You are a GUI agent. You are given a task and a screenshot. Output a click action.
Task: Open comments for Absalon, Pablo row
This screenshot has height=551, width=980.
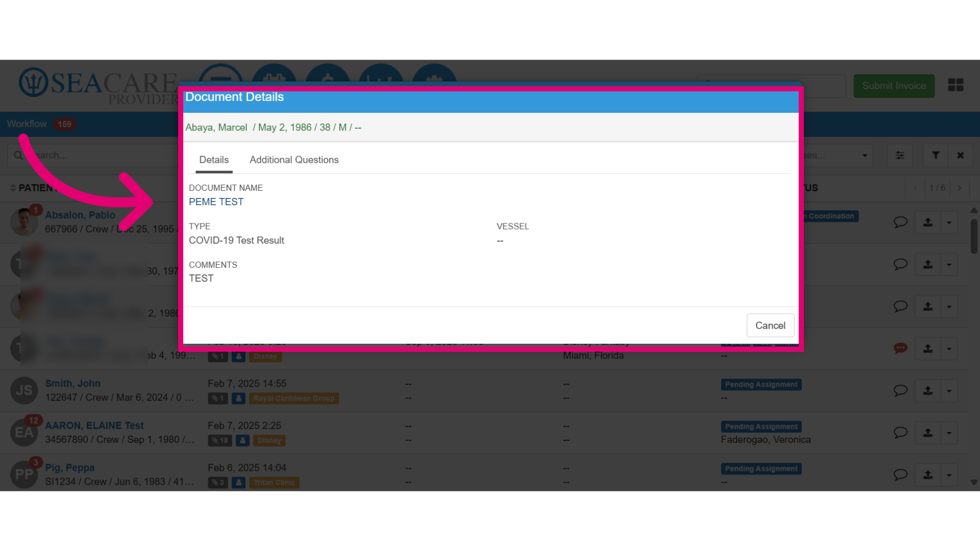click(900, 222)
